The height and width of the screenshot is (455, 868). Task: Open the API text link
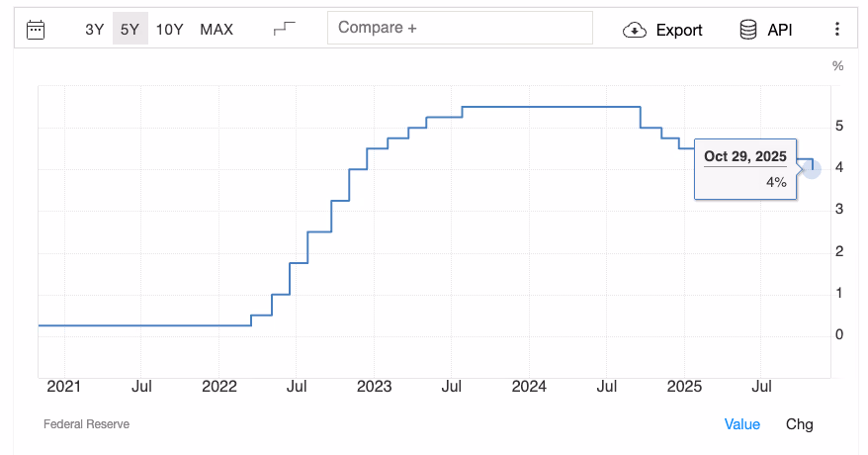(780, 30)
